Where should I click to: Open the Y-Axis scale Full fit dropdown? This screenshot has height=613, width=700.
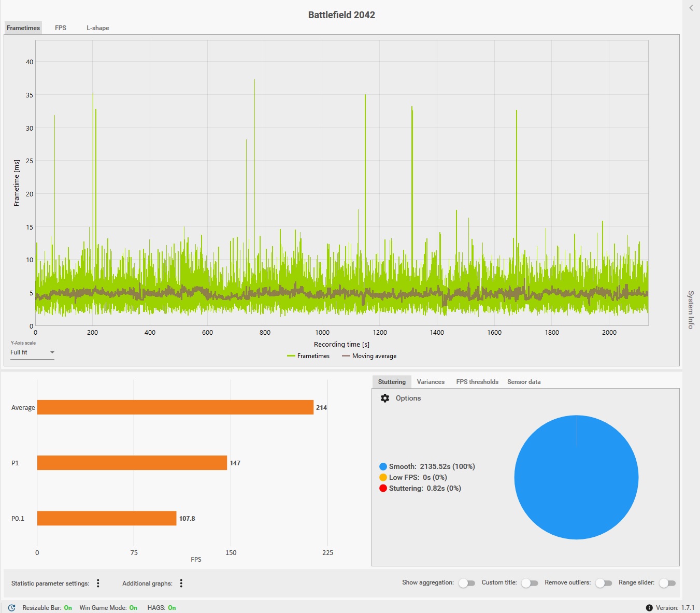pos(32,352)
